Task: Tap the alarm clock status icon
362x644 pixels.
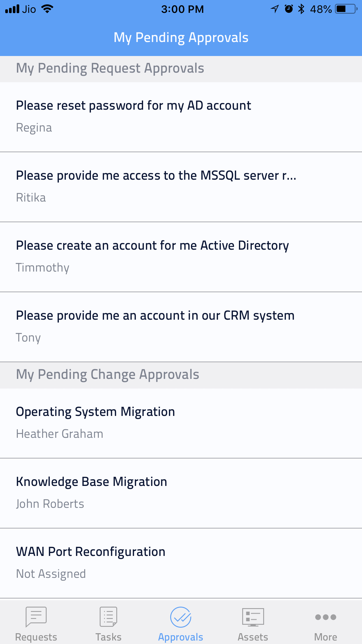Action: [289, 9]
